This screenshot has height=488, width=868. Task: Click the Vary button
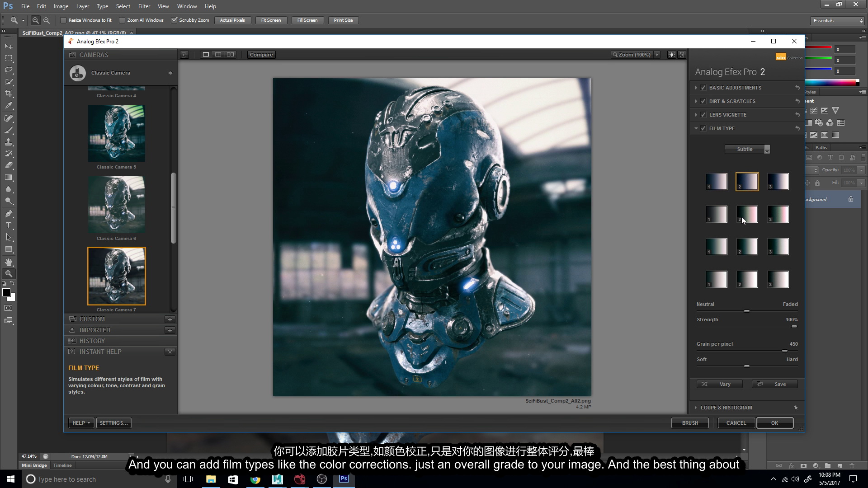(719, 384)
